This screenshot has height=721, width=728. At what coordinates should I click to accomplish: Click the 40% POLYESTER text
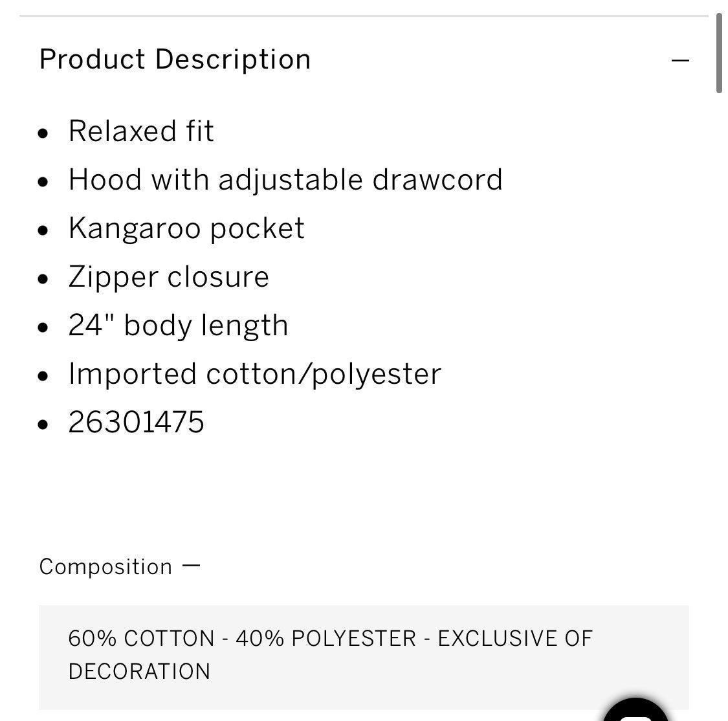(326, 638)
